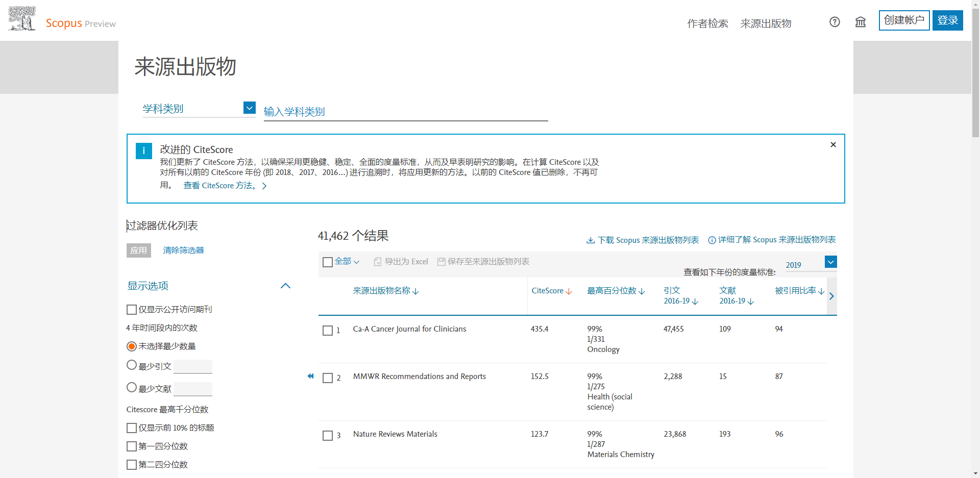The image size is (980, 478).
Task: Click CiteScore value 435.4
Action: (540, 329)
